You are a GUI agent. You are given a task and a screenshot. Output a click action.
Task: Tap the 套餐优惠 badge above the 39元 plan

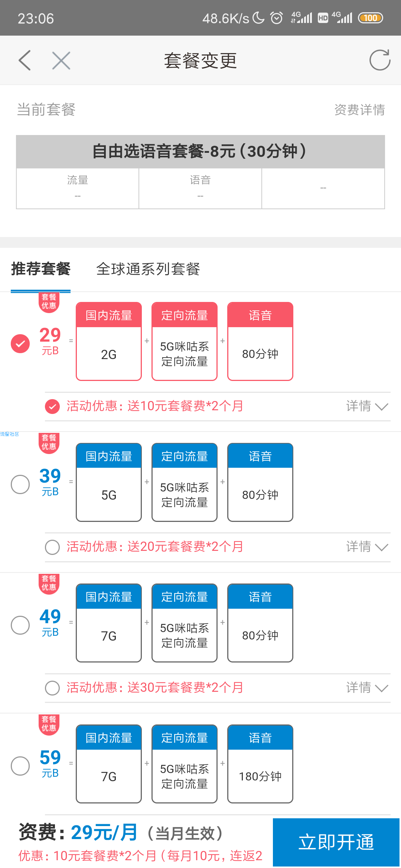pos(49,443)
